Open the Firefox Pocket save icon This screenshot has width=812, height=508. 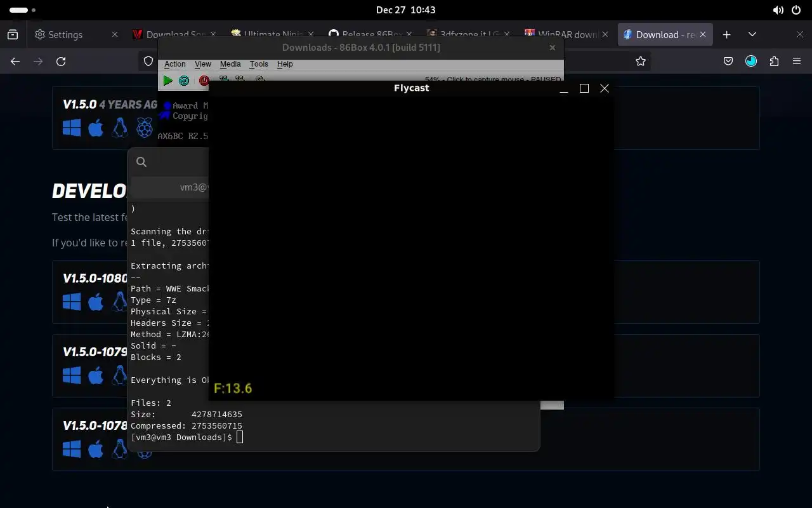[x=728, y=61]
